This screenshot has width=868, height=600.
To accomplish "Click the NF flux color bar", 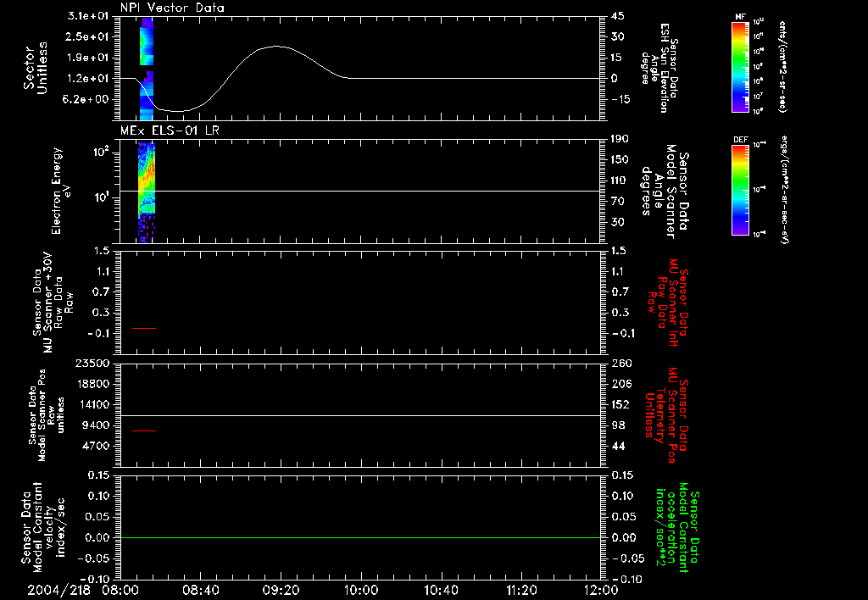I will (741, 67).
